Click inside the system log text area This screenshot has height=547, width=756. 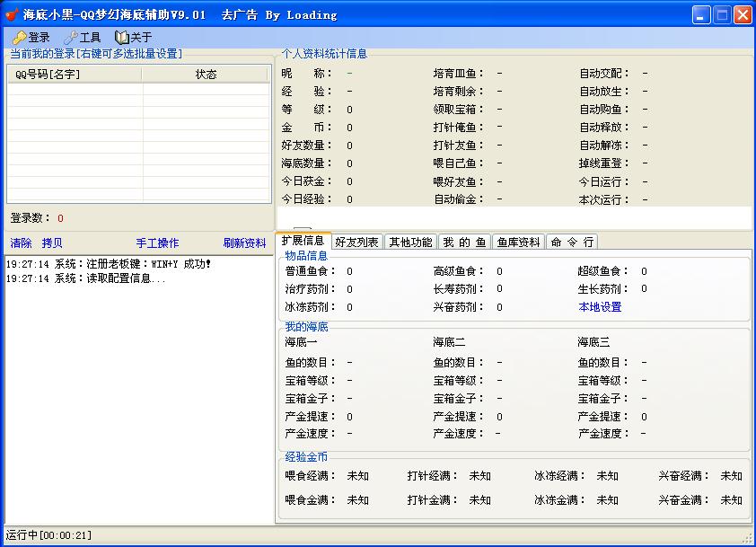click(x=139, y=395)
